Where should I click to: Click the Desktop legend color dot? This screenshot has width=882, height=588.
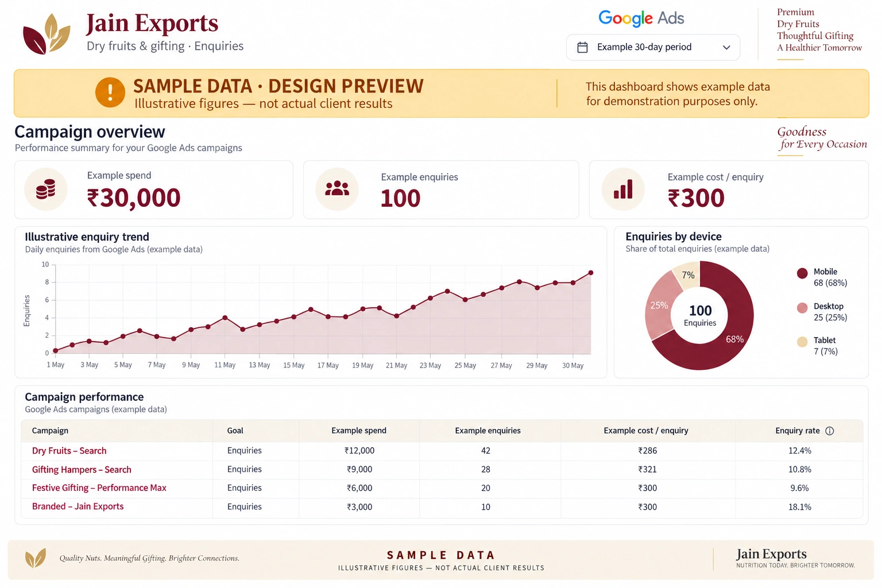click(x=802, y=308)
